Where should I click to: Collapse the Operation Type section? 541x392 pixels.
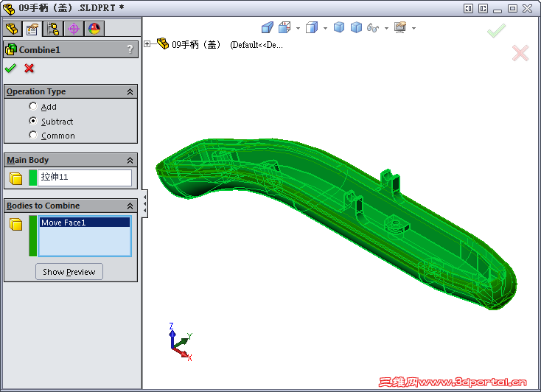130,92
